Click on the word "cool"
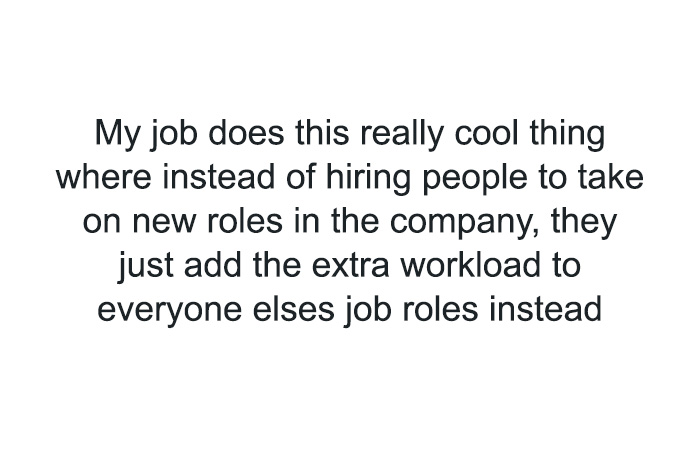Viewport: 700px width, 450px height. point(477,134)
